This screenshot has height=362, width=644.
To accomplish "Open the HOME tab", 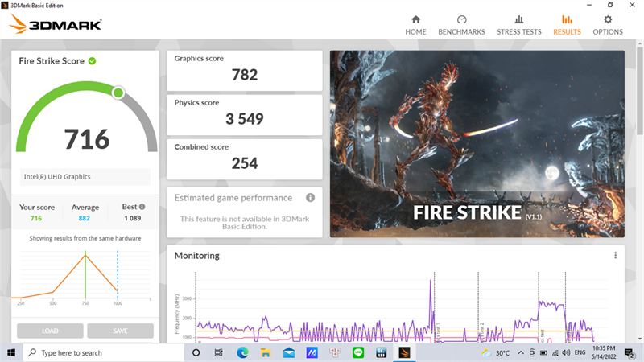I will pyautogui.click(x=415, y=25).
